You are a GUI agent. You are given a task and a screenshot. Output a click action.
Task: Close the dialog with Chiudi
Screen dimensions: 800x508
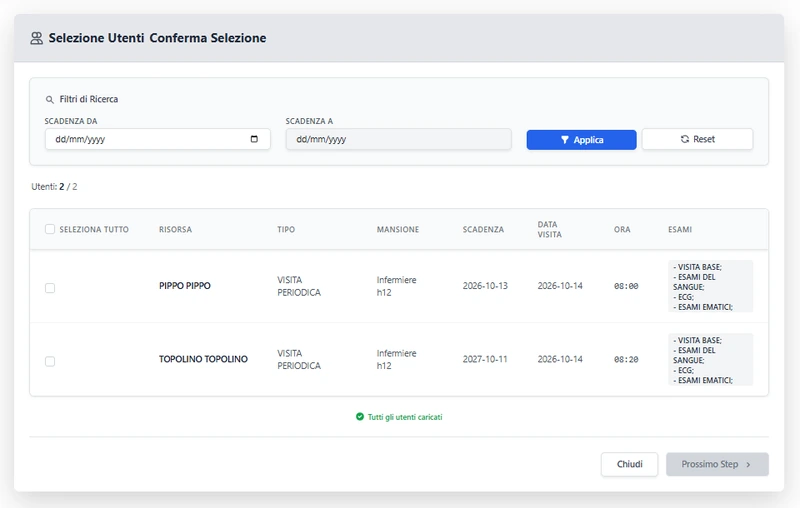click(x=629, y=464)
